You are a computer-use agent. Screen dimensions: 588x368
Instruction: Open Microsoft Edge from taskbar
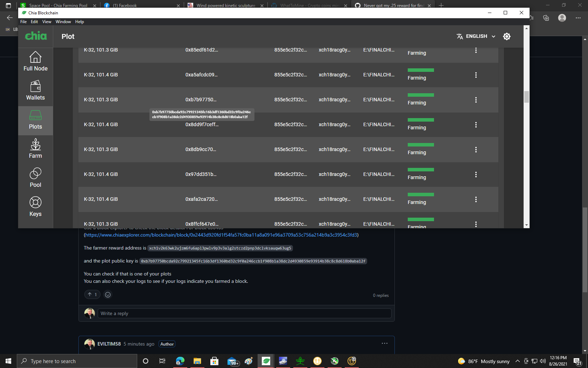click(x=180, y=361)
